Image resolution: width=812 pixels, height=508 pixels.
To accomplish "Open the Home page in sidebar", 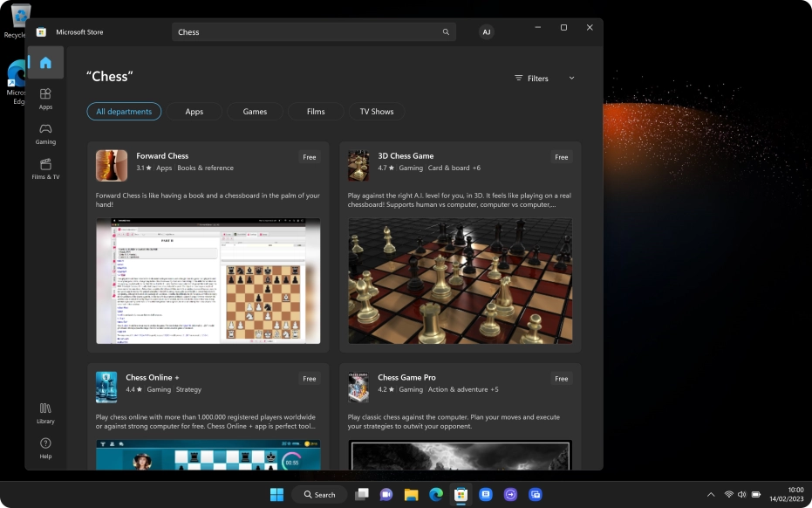I will (45, 63).
